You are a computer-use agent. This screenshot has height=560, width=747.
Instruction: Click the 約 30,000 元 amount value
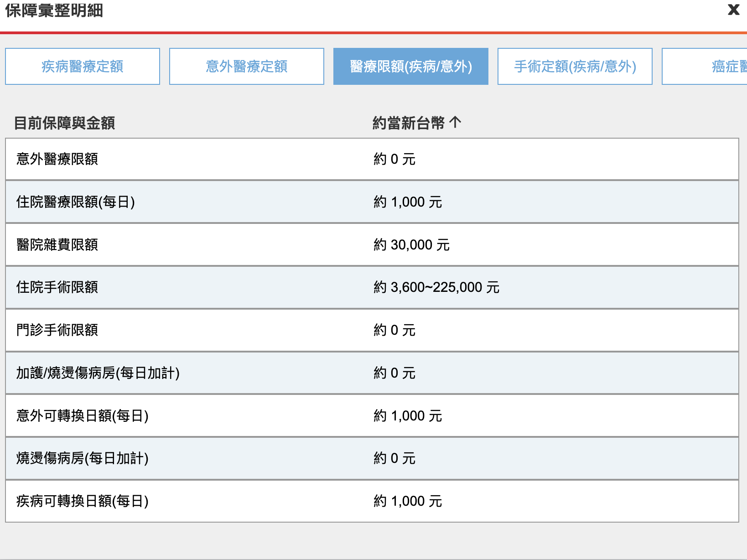pos(411,245)
